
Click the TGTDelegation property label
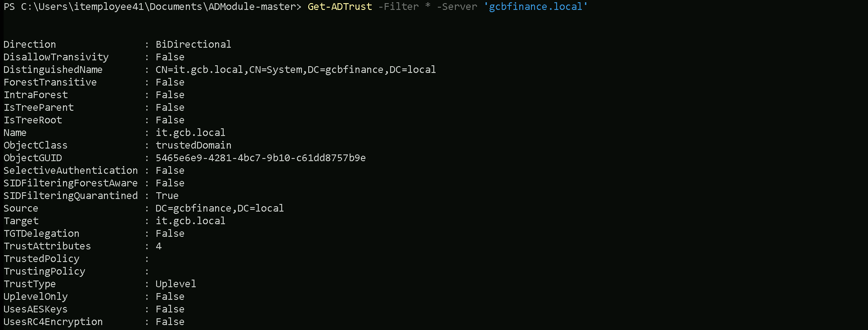(x=41, y=234)
